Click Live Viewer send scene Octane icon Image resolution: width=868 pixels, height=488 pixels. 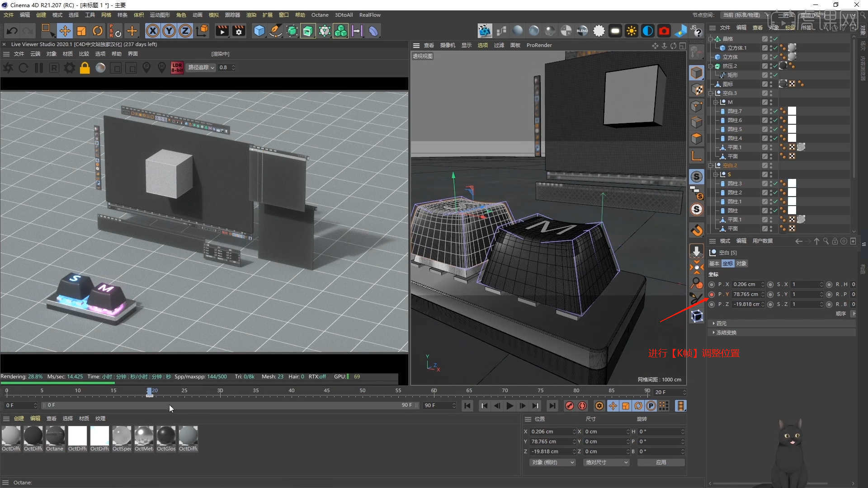8,68
